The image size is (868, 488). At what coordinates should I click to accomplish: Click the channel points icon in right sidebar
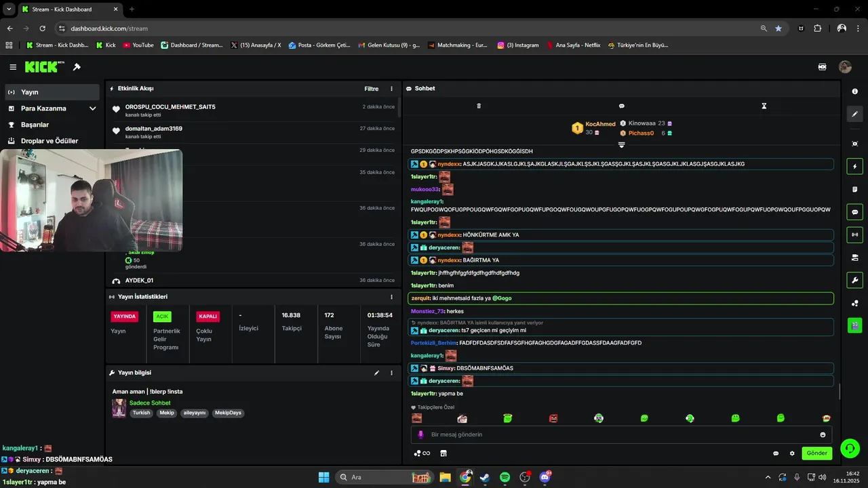coord(854,303)
